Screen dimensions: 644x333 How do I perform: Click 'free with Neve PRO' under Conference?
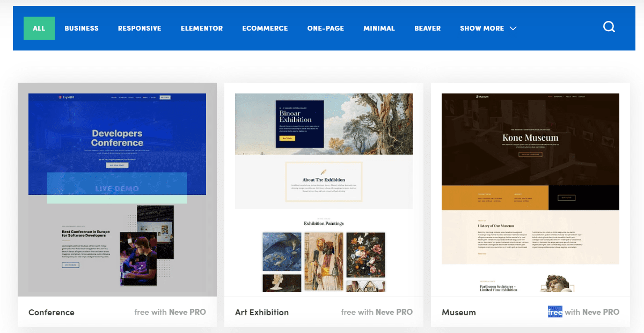coord(170,312)
